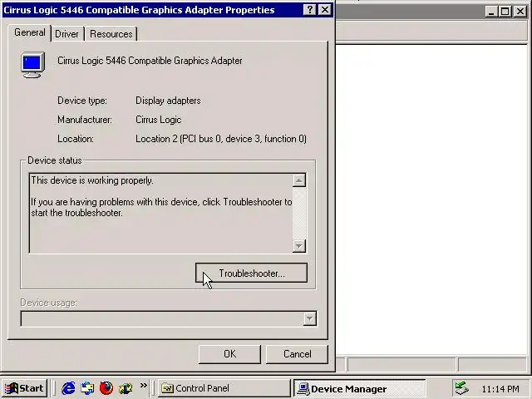Click the 'Display adapters' device type value
Image resolution: width=532 pixels, height=399 pixels.
168,101
